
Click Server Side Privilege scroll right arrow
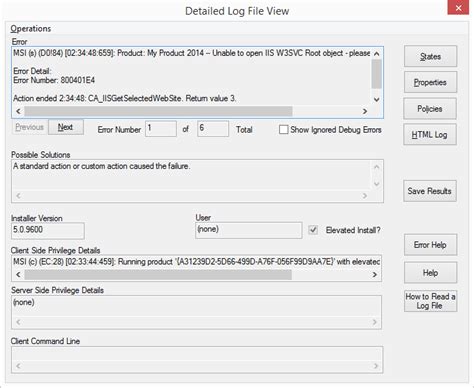click(375, 322)
